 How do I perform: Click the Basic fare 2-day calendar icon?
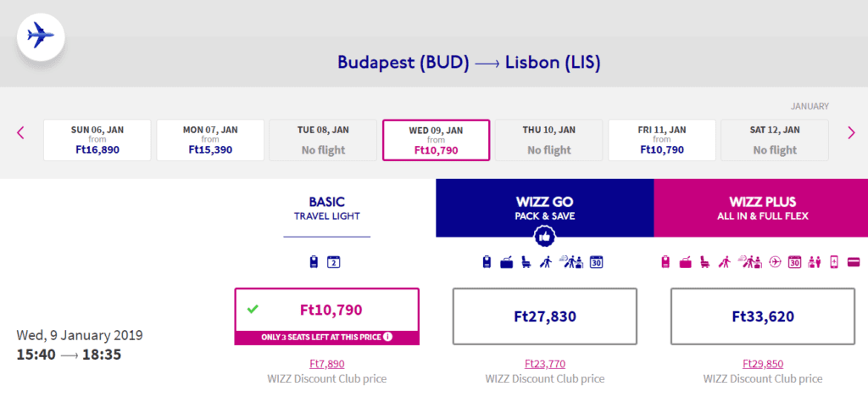333,261
